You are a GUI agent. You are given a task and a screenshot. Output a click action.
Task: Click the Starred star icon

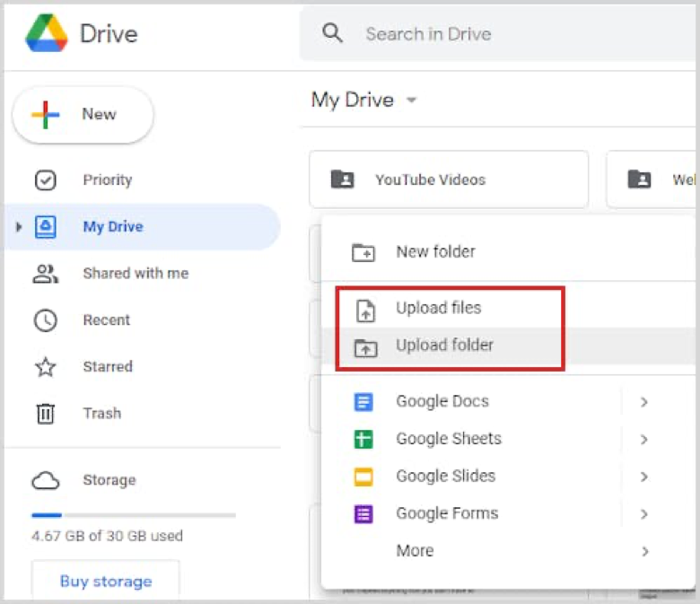45,367
